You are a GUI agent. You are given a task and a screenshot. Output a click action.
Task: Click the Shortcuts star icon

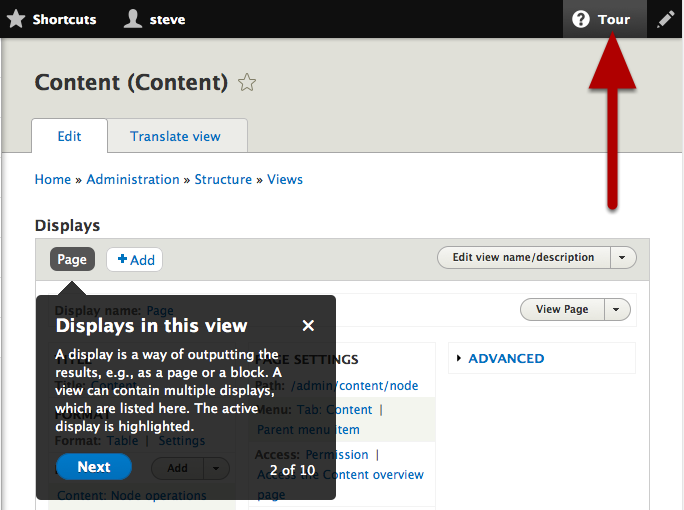(15, 19)
